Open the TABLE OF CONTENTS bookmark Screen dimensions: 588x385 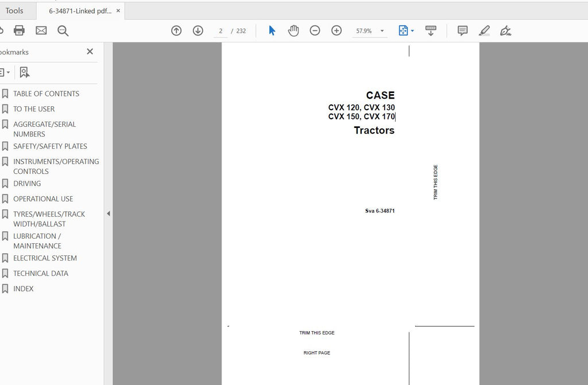point(46,94)
